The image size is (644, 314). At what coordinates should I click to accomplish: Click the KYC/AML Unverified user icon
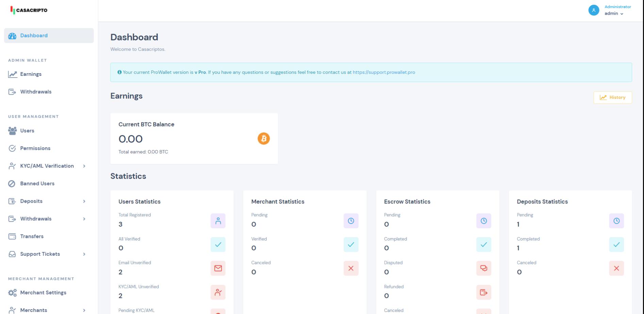218,292
